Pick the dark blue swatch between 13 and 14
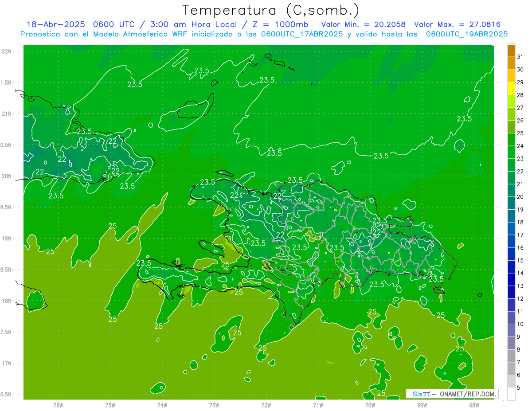This screenshot has height=411, width=532. click(511, 280)
